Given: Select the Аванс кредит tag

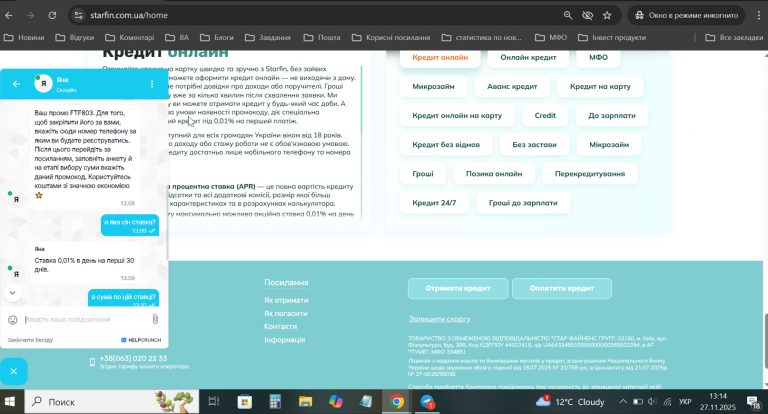Looking at the screenshot, I should tap(512, 86).
